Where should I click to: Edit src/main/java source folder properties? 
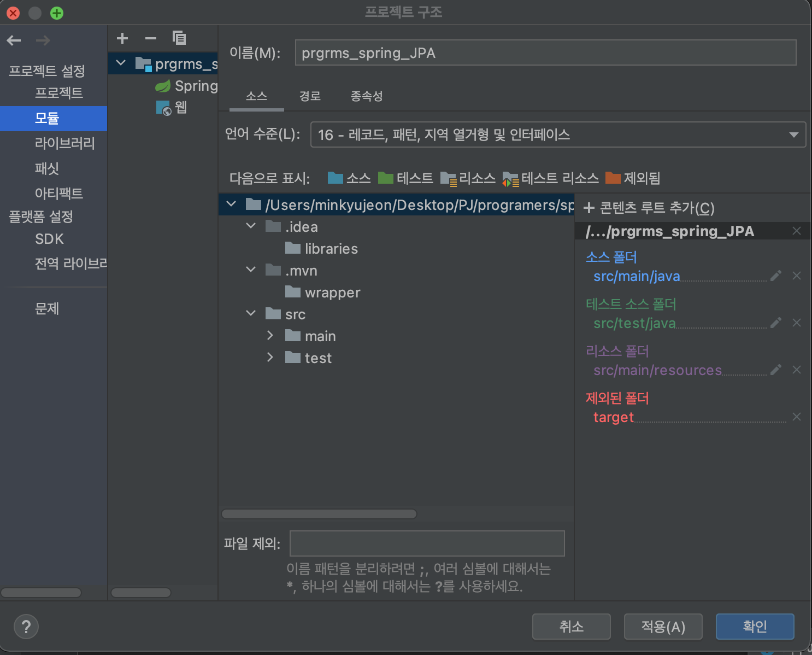tap(775, 276)
